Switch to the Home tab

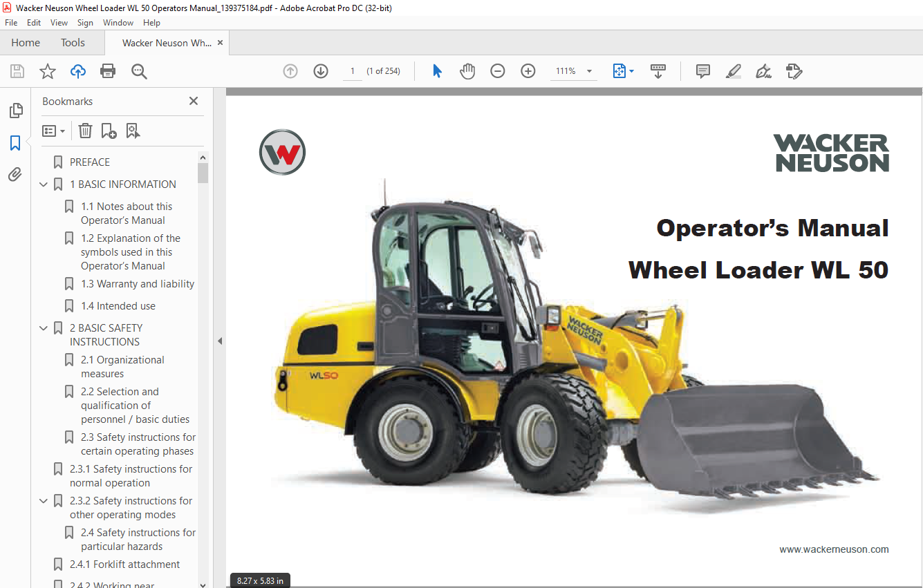pyautogui.click(x=26, y=43)
